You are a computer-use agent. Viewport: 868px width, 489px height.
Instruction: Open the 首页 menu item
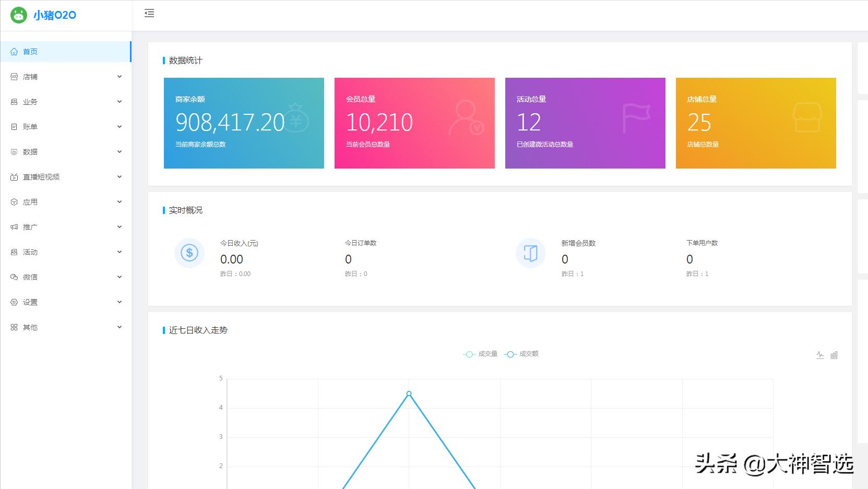click(30, 51)
